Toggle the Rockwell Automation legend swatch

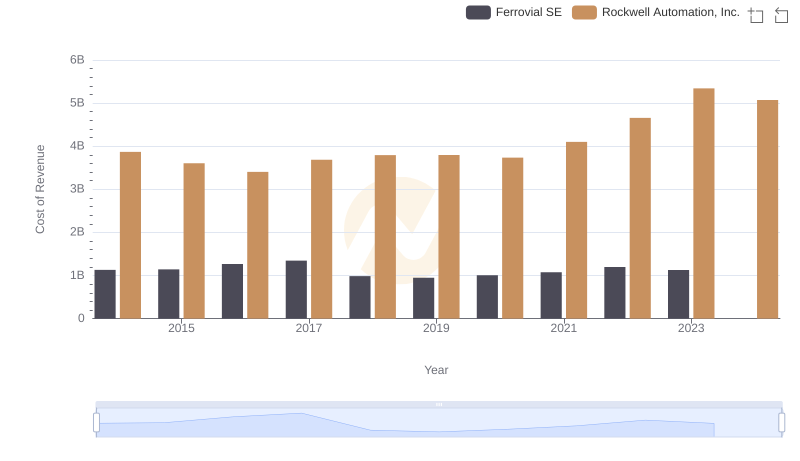pos(584,12)
